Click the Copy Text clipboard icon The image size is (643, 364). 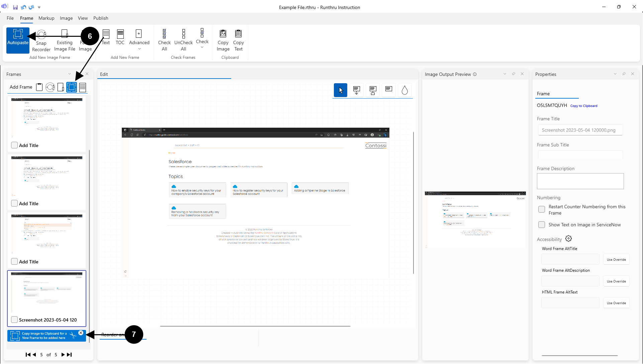[x=238, y=34]
